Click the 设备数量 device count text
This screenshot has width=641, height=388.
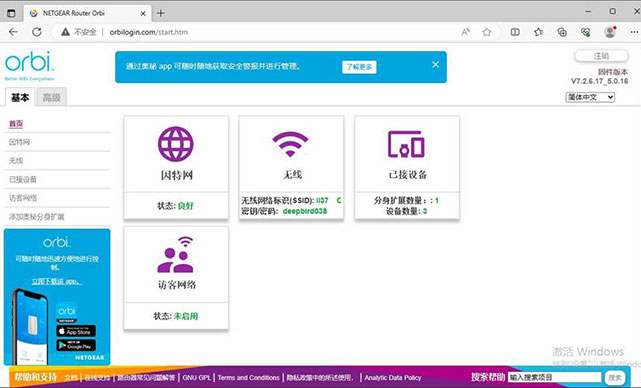tap(406, 211)
